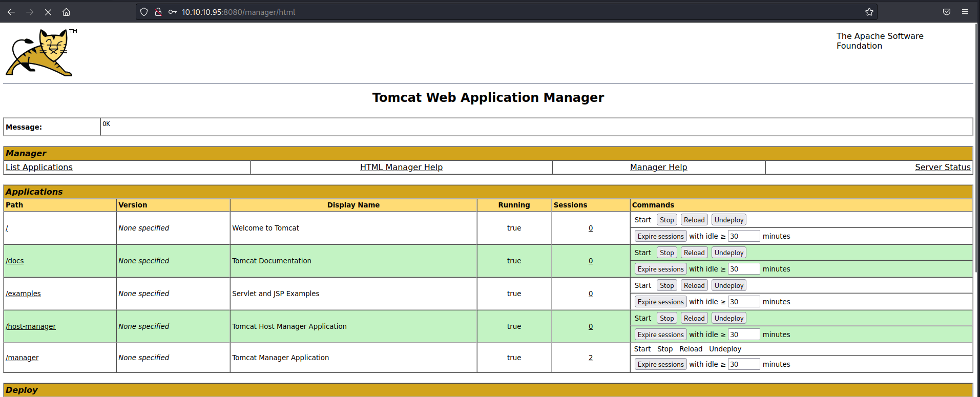This screenshot has width=980, height=397.
Task: Click the idle minutes field for /manager
Action: [x=744, y=364]
